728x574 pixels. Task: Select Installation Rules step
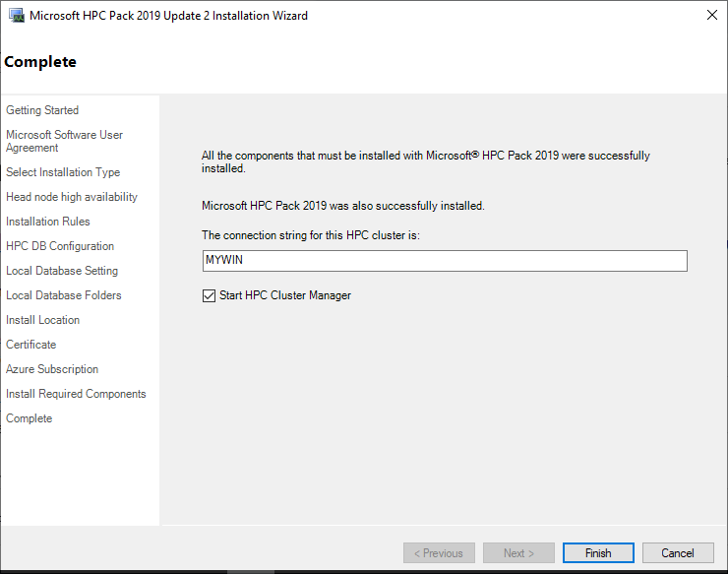pos(48,222)
